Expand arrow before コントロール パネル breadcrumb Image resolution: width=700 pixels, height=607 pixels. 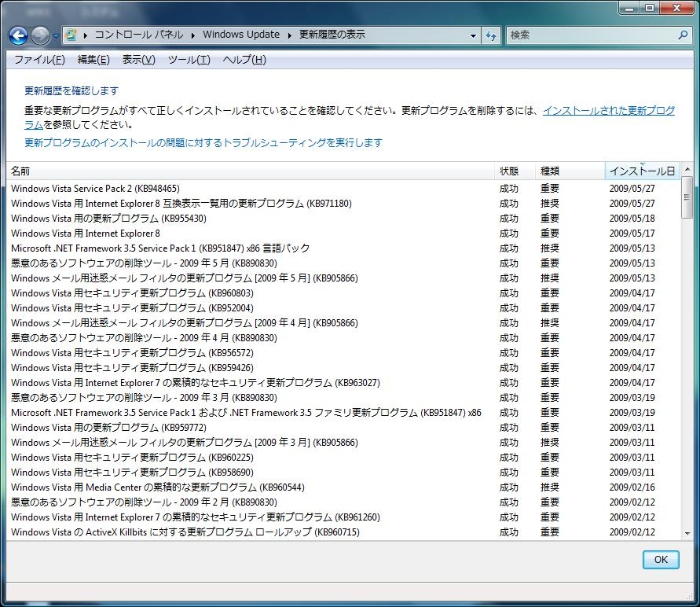click(x=86, y=35)
